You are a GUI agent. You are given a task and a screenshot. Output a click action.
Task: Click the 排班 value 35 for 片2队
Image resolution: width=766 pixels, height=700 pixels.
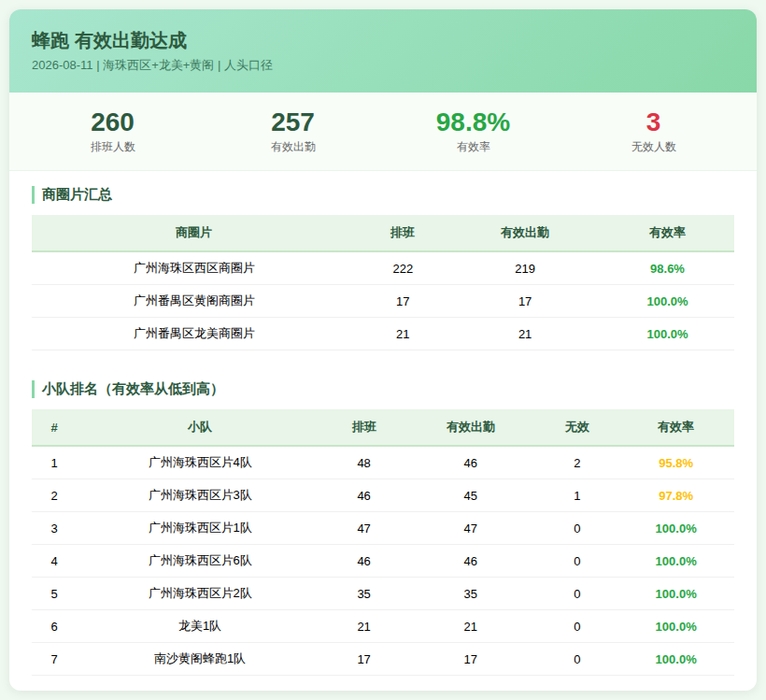tap(364, 594)
